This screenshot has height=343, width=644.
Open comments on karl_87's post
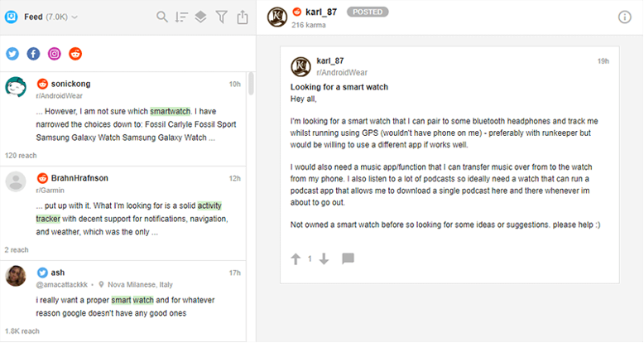tap(348, 259)
